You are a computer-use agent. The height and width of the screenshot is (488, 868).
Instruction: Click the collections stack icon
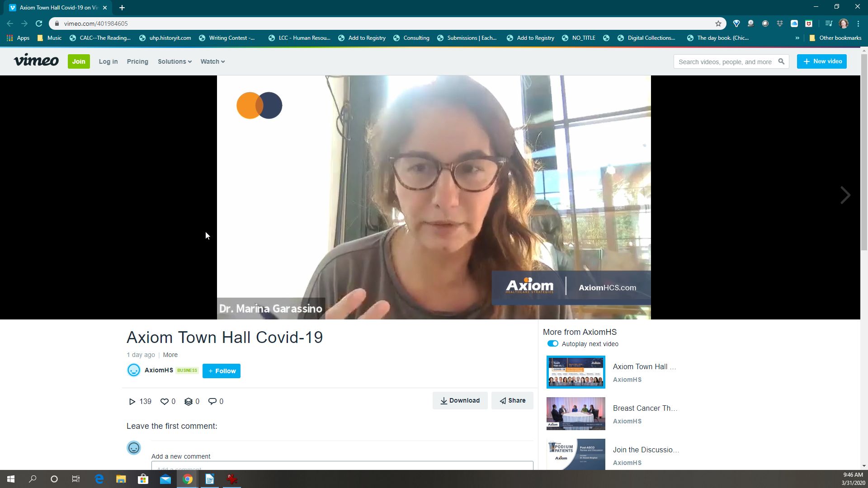[x=189, y=401]
